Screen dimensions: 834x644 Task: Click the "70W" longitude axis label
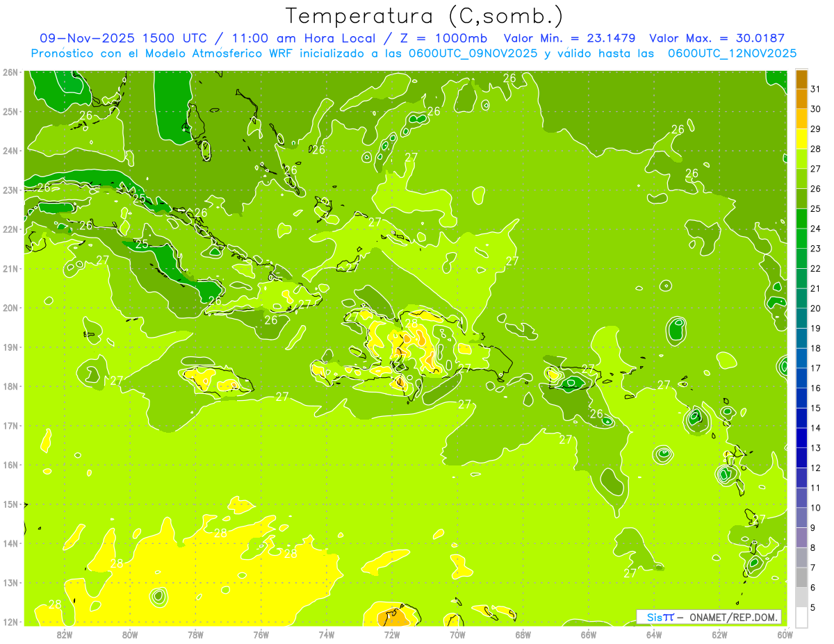[x=457, y=634]
